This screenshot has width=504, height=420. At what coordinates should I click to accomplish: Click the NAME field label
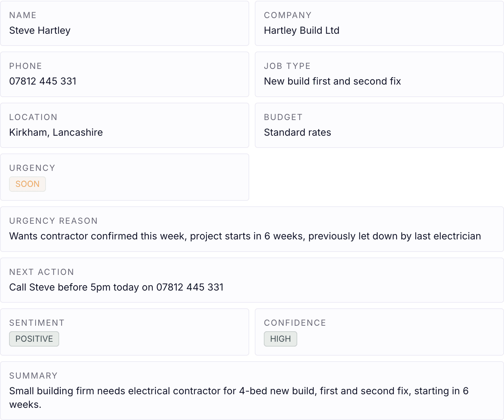tap(23, 15)
